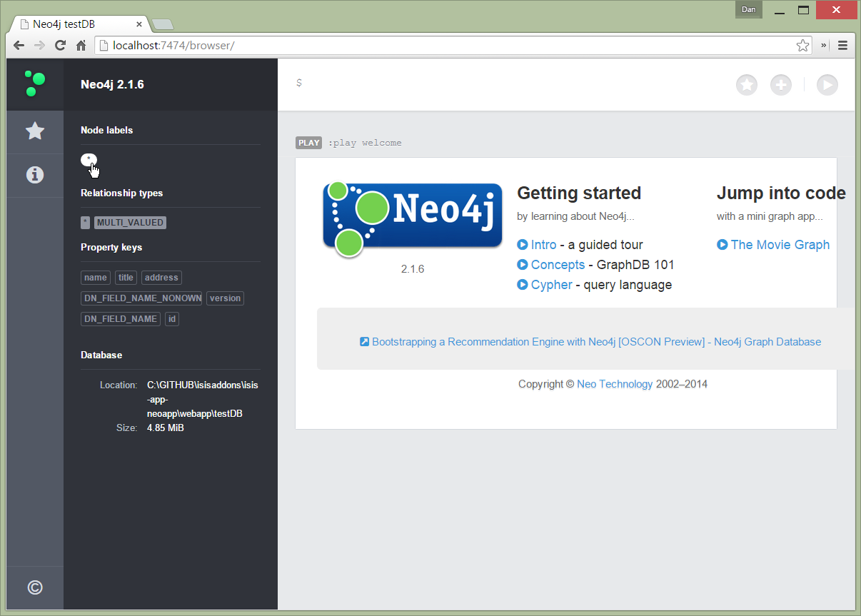861x616 pixels.
Task: Click the id property key
Action: [172, 319]
